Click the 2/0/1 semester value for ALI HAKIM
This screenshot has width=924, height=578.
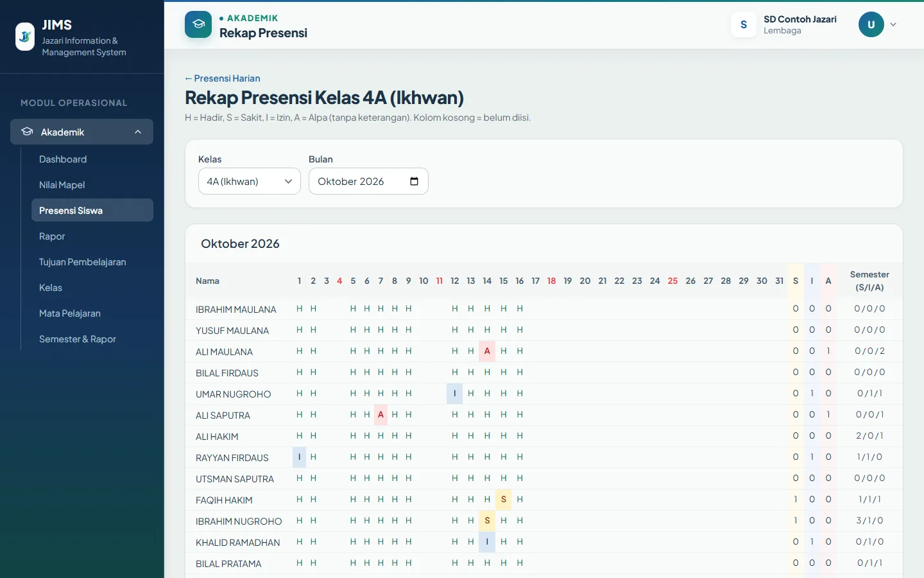pos(869,435)
